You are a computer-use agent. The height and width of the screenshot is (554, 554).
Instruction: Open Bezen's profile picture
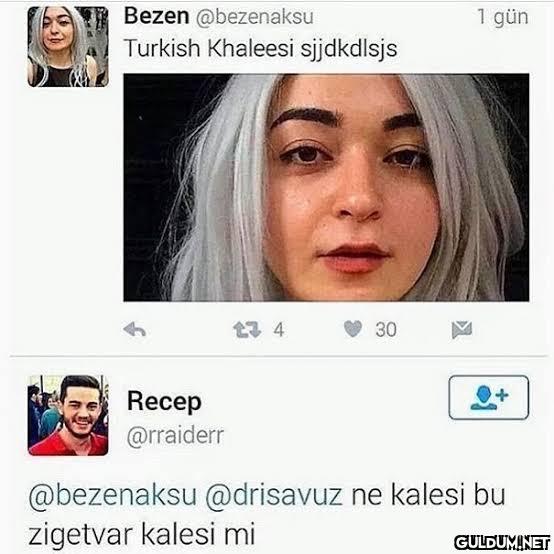click(68, 47)
